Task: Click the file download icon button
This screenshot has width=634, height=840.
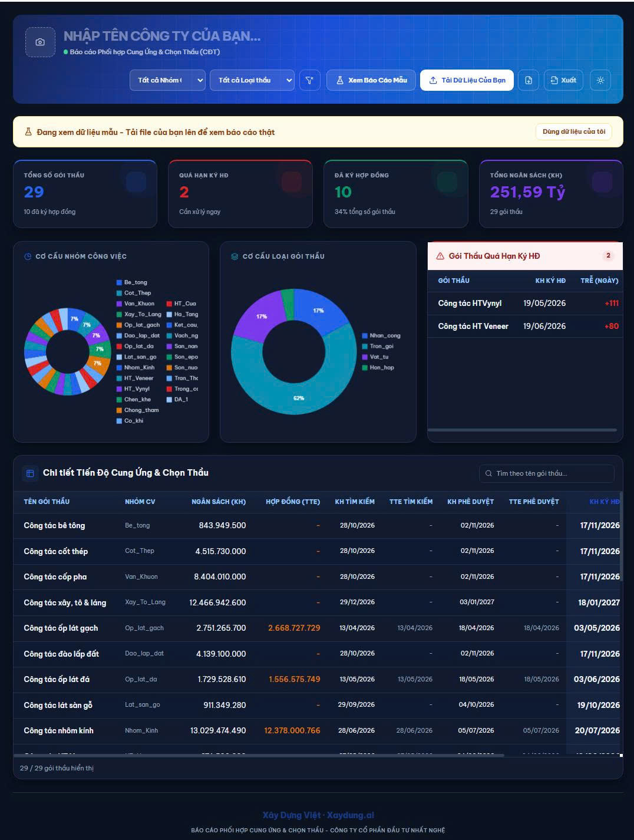Action: tap(529, 80)
